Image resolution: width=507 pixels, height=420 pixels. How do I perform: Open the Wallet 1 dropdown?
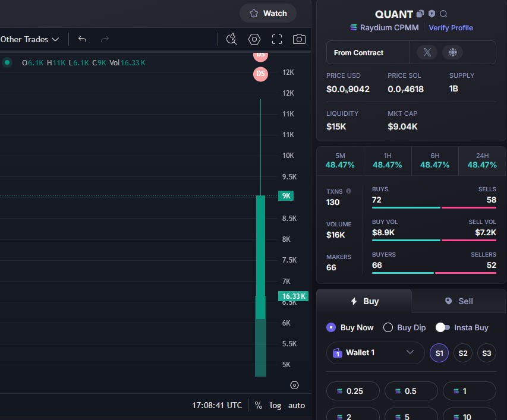point(375,353)
